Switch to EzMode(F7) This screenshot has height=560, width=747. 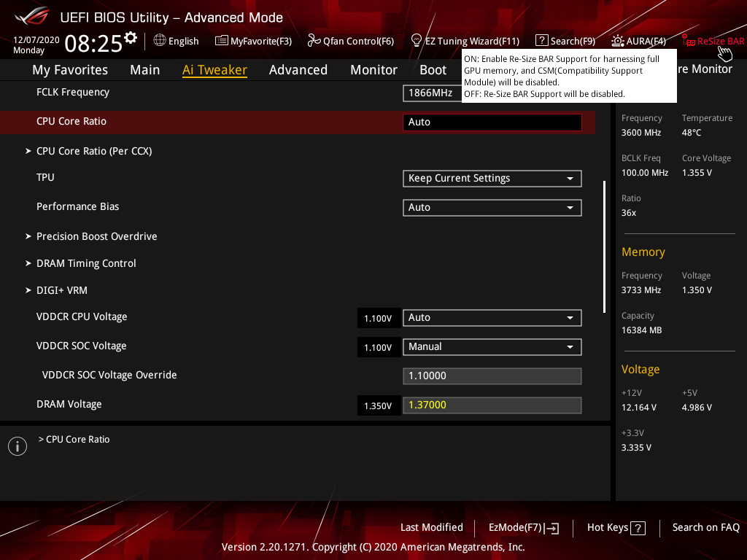tap(522, 527)
